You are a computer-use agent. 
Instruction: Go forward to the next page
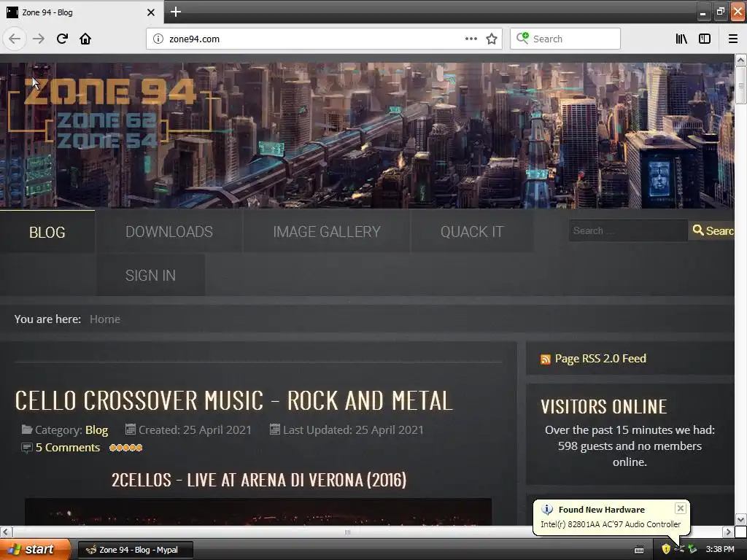[x=39, y=39]
